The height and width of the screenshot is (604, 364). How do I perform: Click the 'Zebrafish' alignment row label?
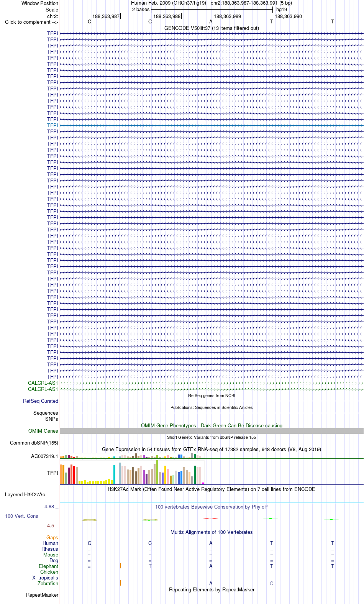48,583
